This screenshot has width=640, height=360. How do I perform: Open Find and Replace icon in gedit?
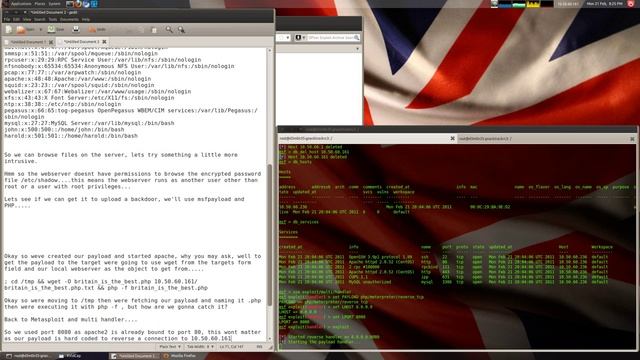pos(181,29)
